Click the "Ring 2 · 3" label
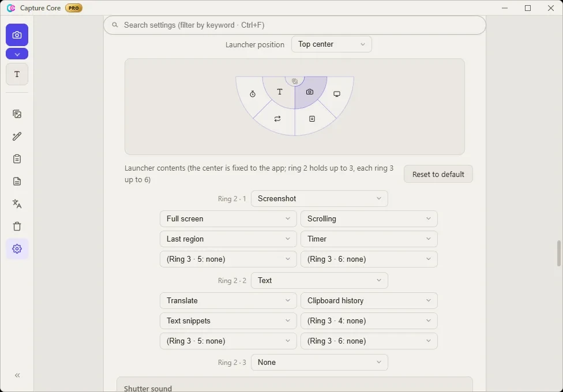This screenshot has height=392, width=563. [232, 362]
